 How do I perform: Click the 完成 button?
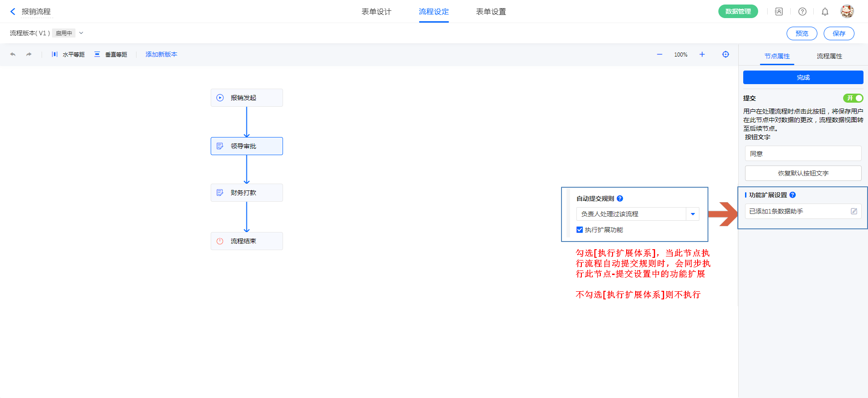coord(803,77)
